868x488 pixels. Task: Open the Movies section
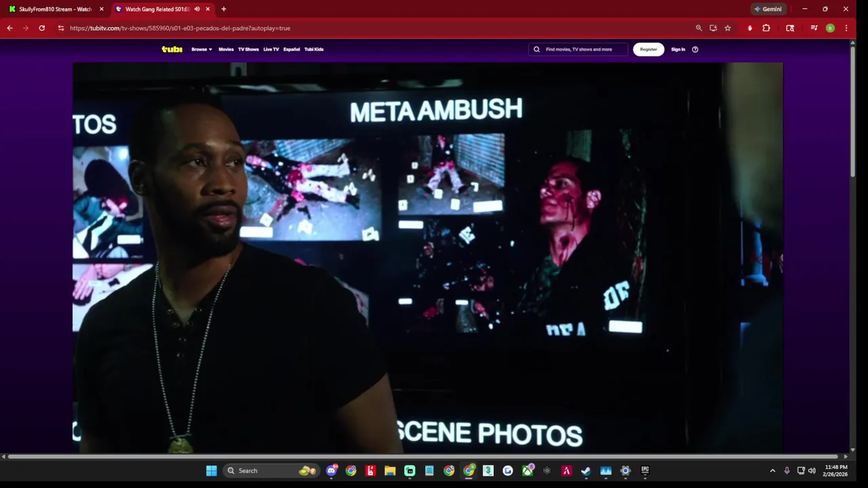tap(226, 49)
